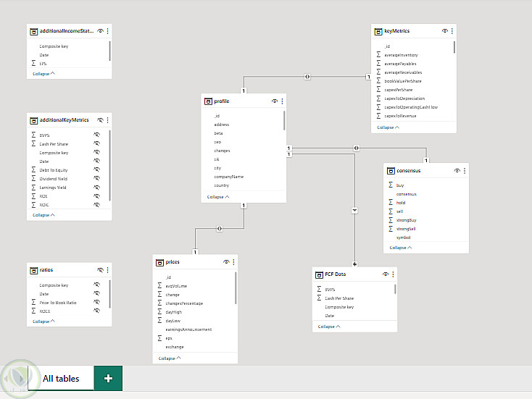
Task: Toggle visibility of additionalKeyMetrics table
Action: pos(100,120)
